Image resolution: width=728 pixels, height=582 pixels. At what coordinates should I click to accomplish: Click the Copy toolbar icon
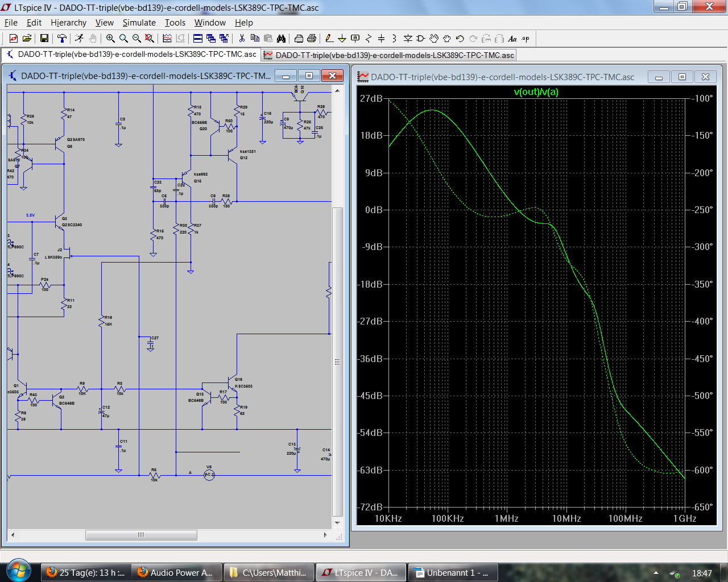(255, 38)
